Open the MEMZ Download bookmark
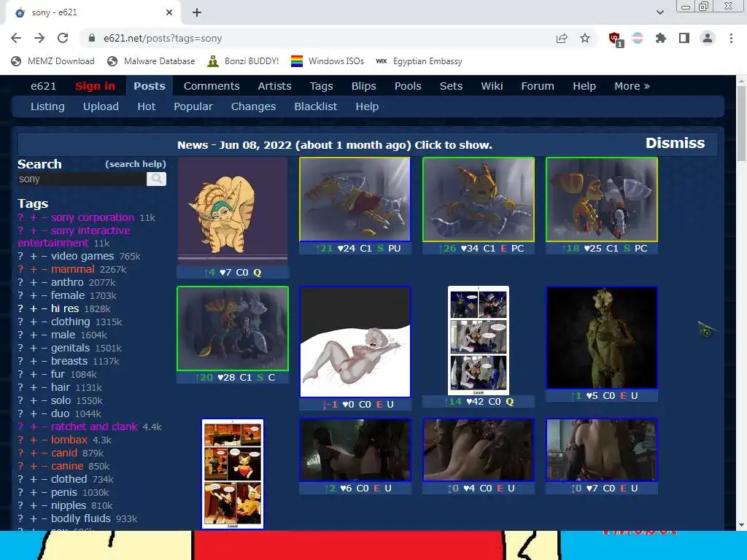 (x=53, y=61)
